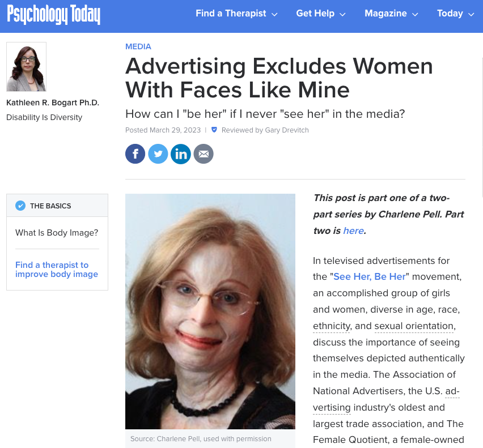The image size is (483, 448).
Task: Expand the Magazine dropdown menu
Action: coord(391,14)
